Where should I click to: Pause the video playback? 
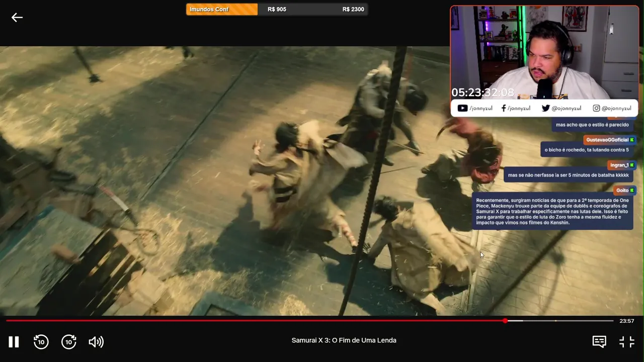[x=14, y=342]
